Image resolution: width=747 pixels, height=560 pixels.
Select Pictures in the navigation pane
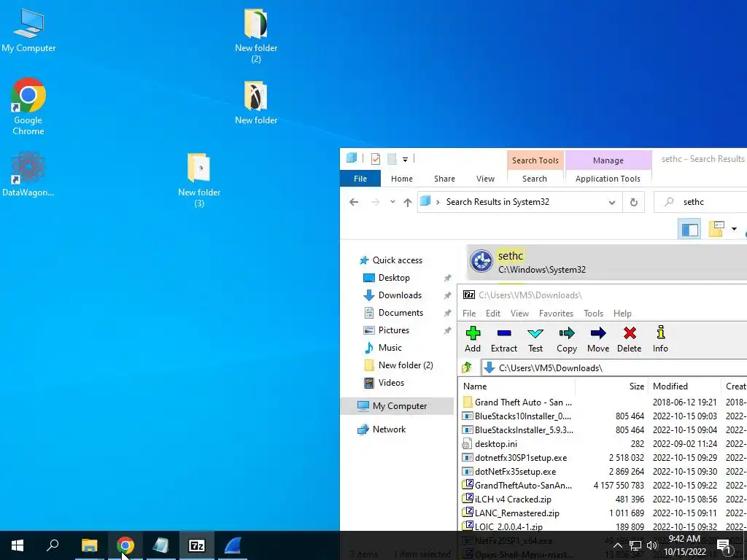[393, 330]
